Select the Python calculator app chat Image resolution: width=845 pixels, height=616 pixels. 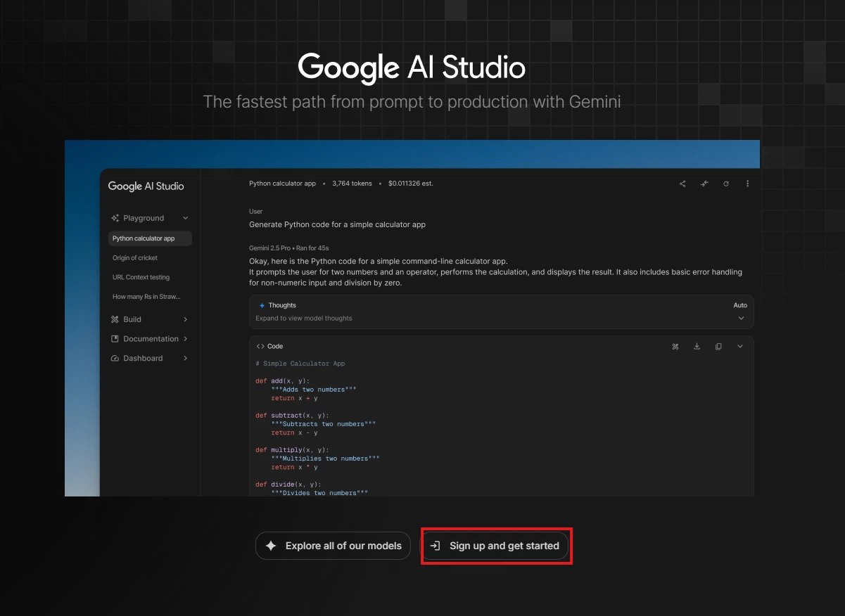point(149,238)
